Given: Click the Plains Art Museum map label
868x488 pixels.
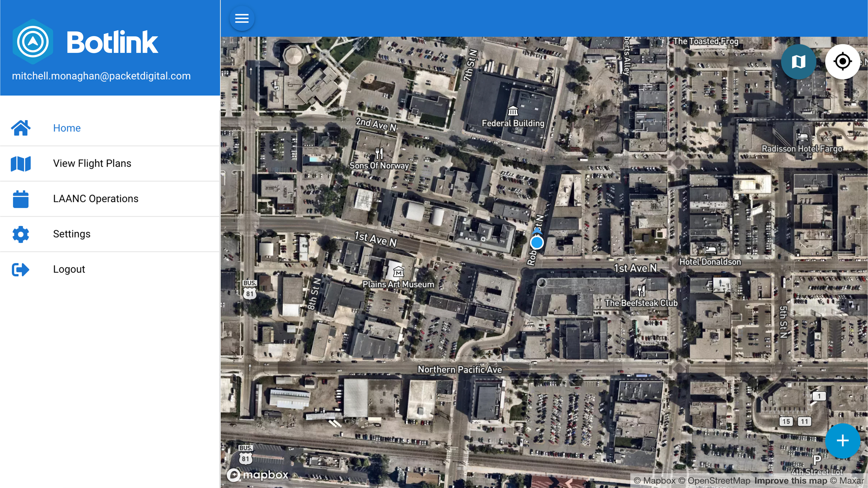Looking at the screenshot, I should pyautogui.click(x=398, y=284).
